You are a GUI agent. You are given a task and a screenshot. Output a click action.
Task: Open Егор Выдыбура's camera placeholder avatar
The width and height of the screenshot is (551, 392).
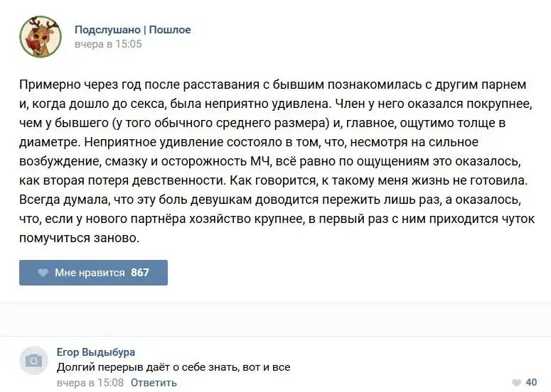coord(33,361)
